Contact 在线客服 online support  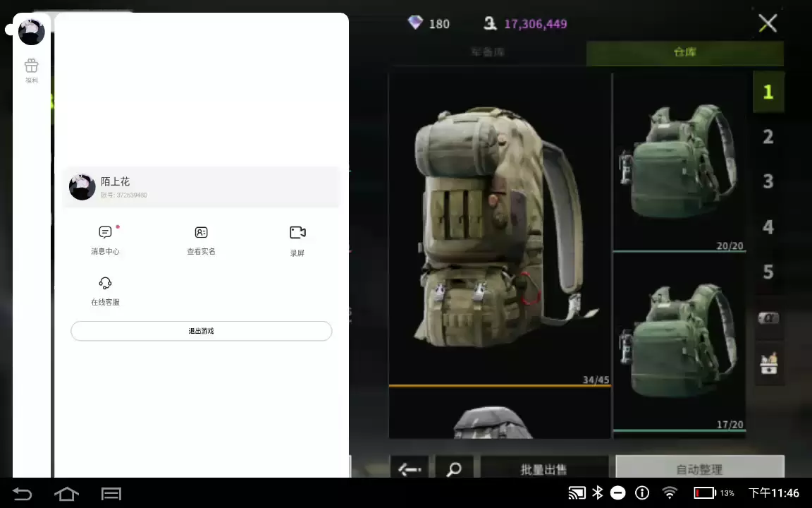tap(105, 290)
